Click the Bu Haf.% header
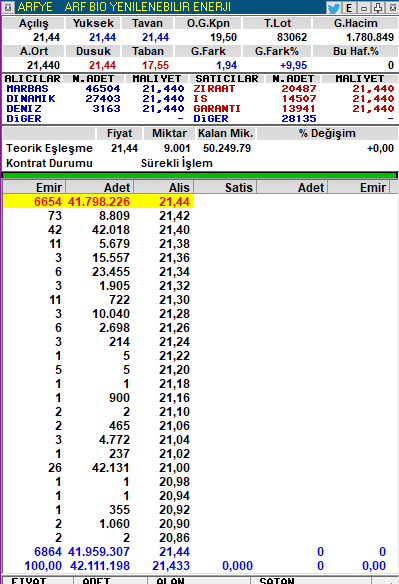Image resolution: width=399 pixels, height=584 pixels. [355, 51]
